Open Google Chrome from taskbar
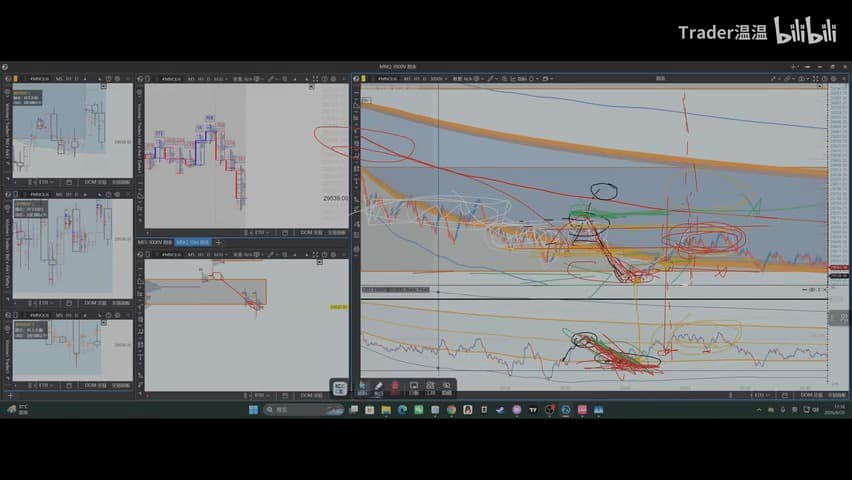This screenshot has width=852, height=480. pos(452,410)
